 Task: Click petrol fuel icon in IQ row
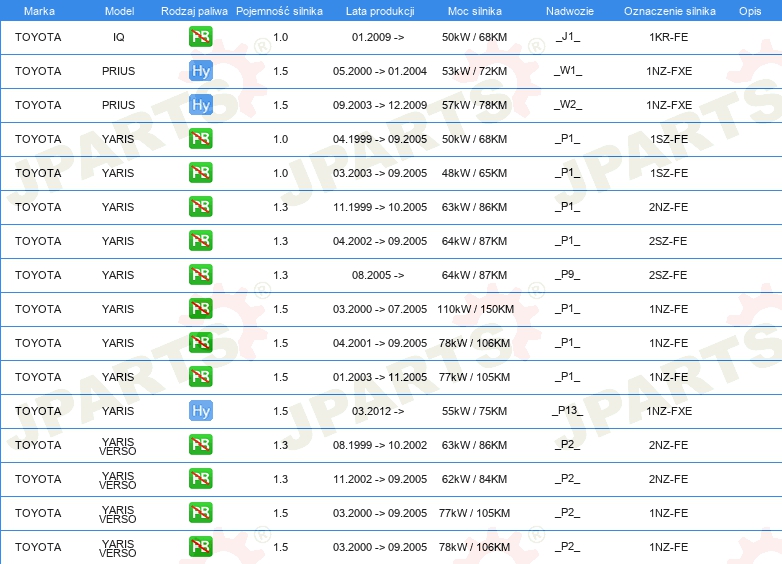(200, 37)
